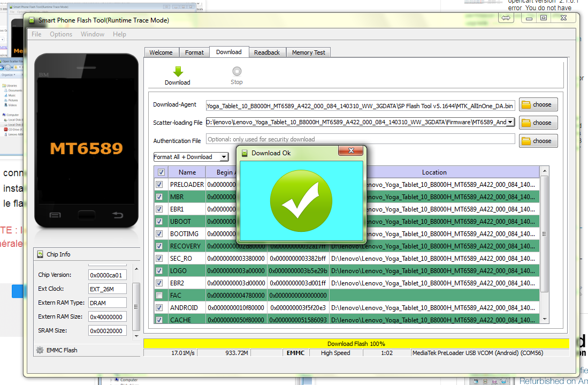Image resolution: width=588 pixels, height=385 pixels.
Task: Select the EBR2 partition name cell
Action: (187, 283)
